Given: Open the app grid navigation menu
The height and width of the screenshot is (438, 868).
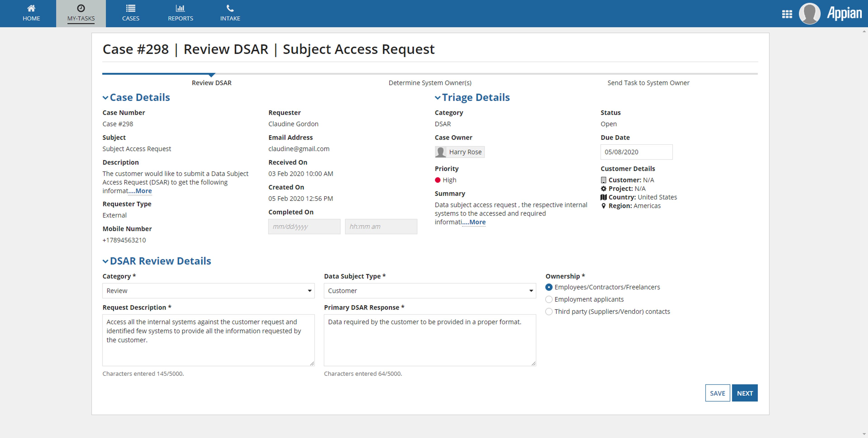Looking at the screenshot, I should [787, 14].
